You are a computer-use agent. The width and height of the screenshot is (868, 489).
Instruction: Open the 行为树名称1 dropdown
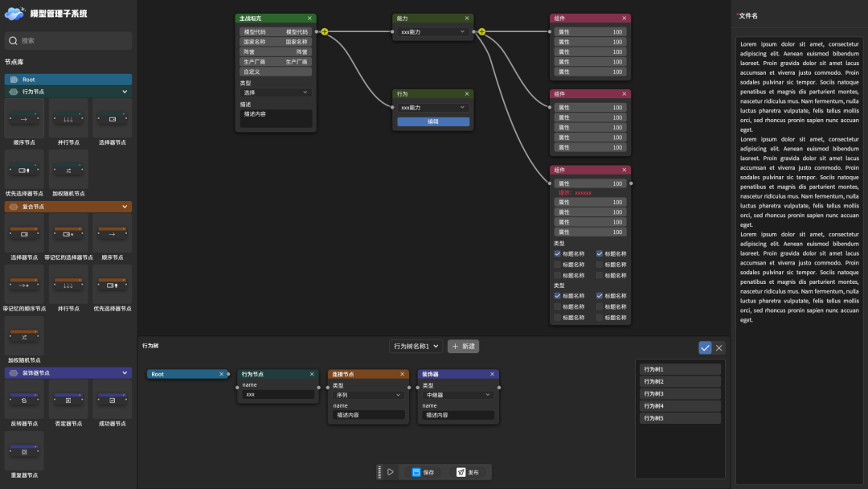tap(416, 346)
